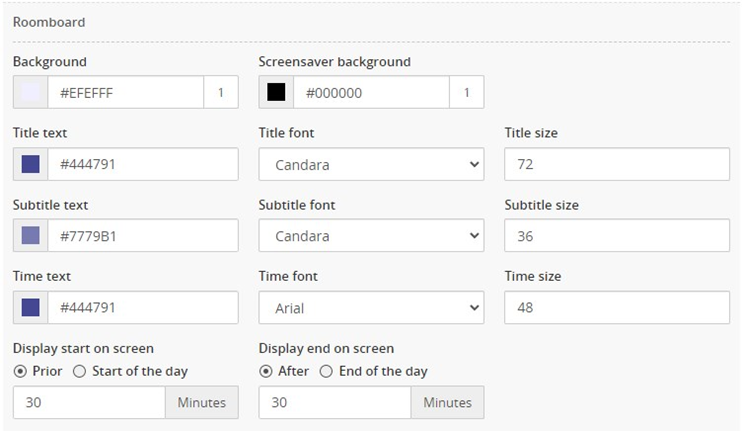Open the Time font dropdown showing Arial
Screen dimensions: 742x431
point(371,308)
